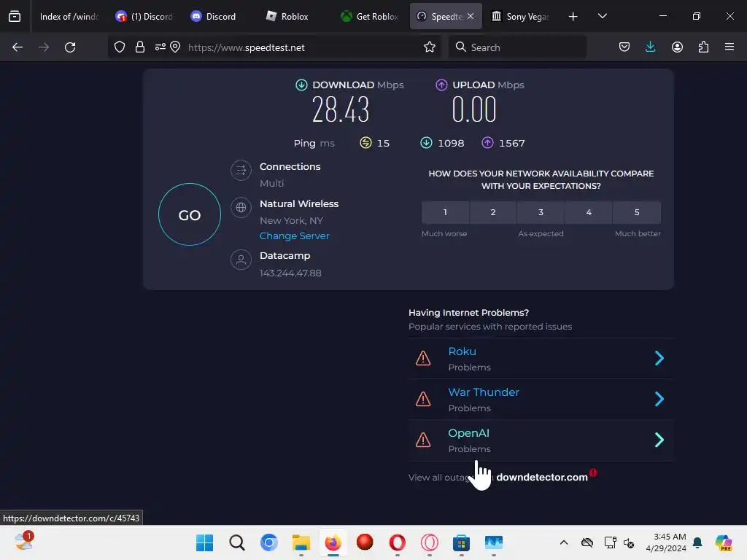This screenshot has width=747, height=560.
Task: Click the download arrow icon beside DOWNLOAD
Action: 301,85
